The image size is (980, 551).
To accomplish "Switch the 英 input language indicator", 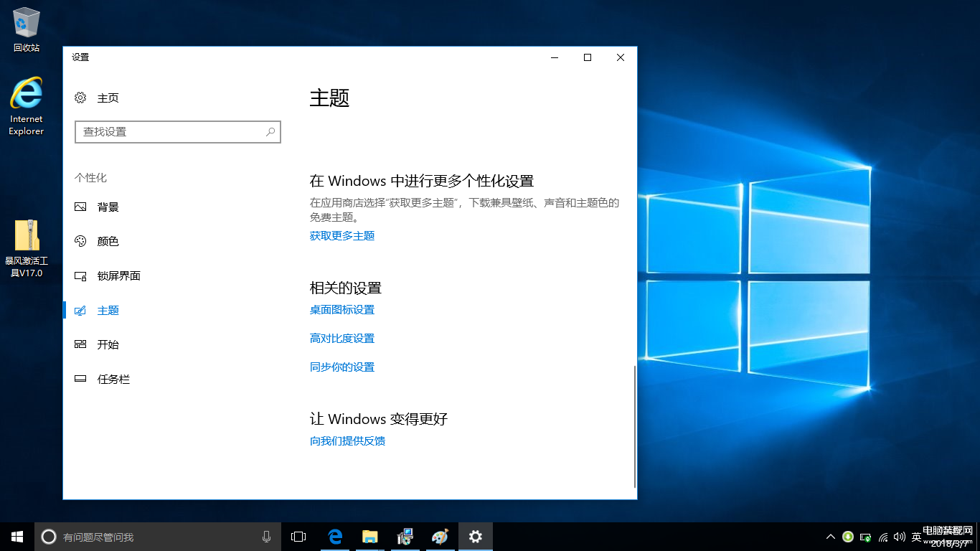I will 917,537.
